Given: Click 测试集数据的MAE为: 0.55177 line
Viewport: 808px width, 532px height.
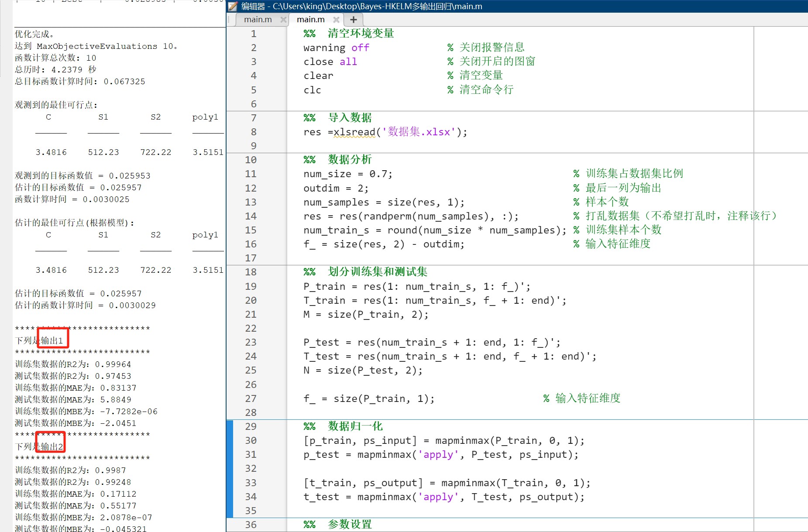Looking at the screenshot, I should (76, 505).
